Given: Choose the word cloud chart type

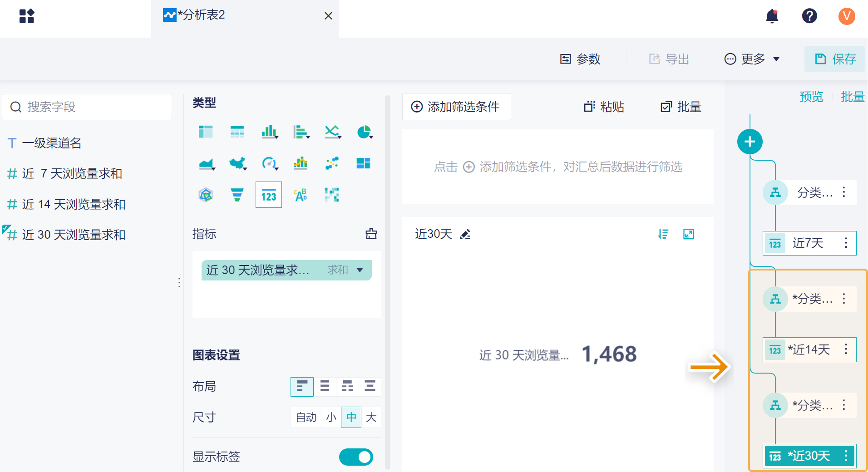Looking at the screenshot, I should (x=300, y=195).
